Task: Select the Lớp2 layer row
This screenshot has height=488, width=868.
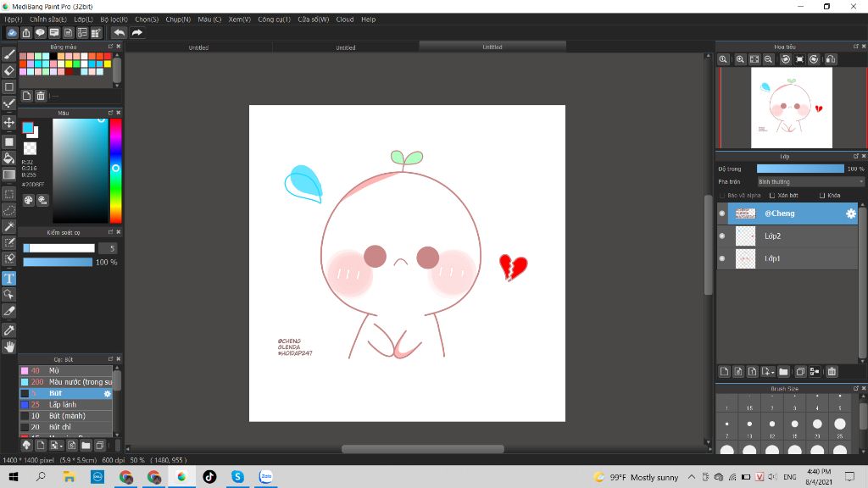Action: point(787,236)
